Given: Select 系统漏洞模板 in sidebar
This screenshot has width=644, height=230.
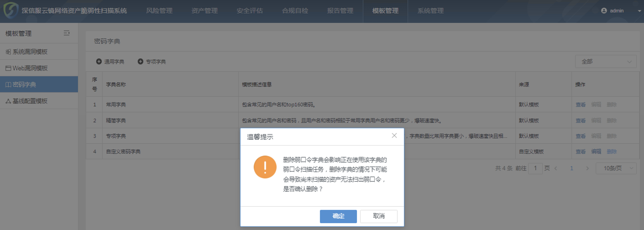Looking at the screenshot, I should 39,52.
